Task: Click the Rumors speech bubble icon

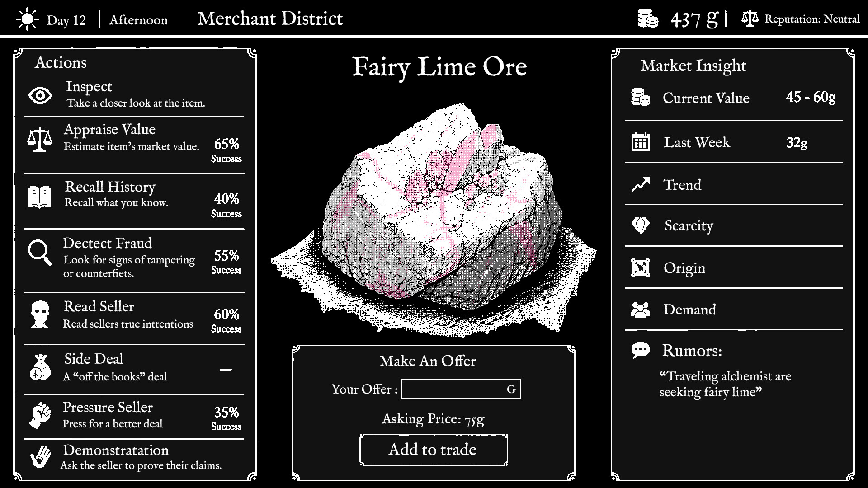Action: (x=641, y=350)
